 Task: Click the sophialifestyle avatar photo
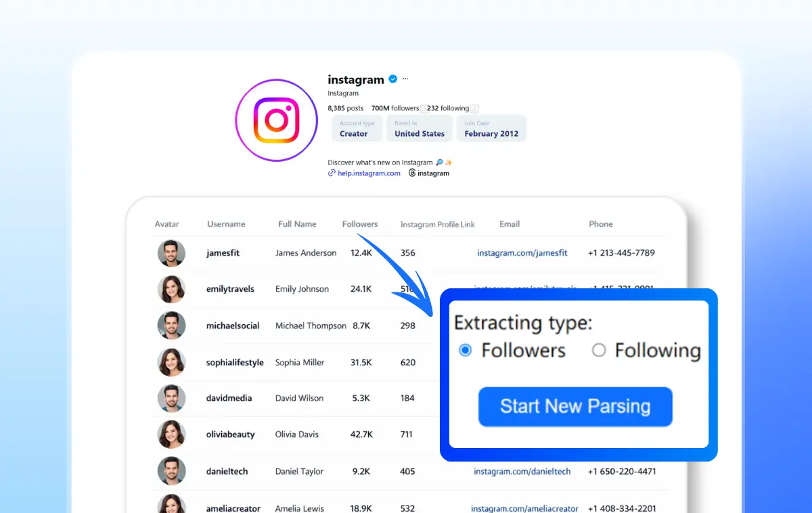(x=171, y=362)
